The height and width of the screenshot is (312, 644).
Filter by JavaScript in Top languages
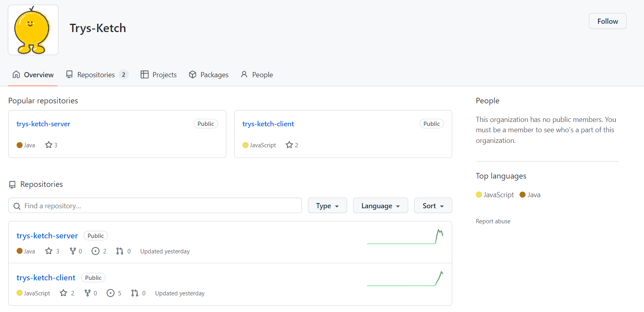click(x=495, y=194)
